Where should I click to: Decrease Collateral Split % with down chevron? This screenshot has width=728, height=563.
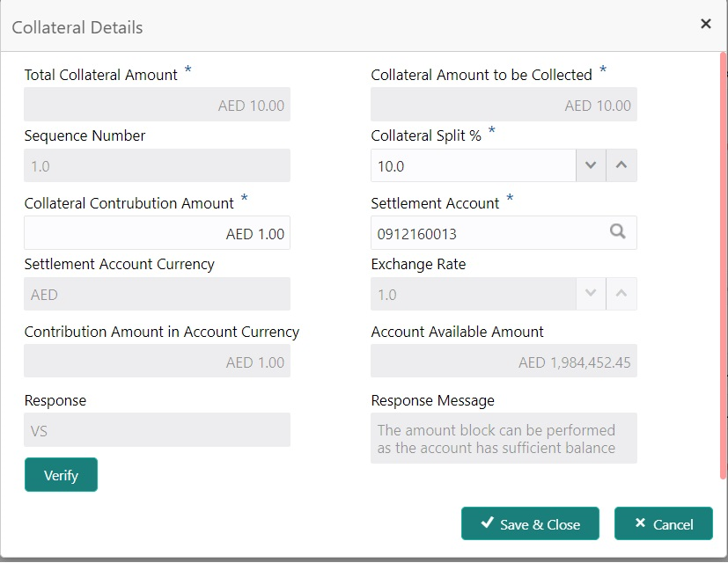coord(591,165)
